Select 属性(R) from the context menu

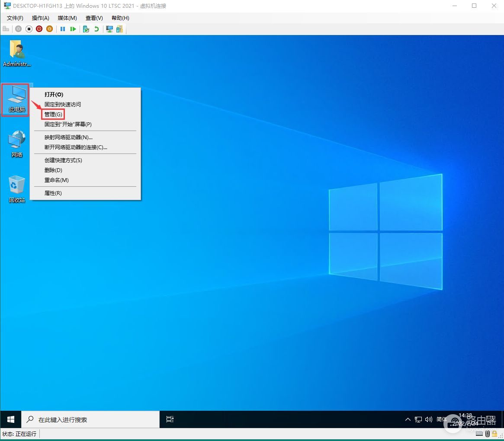[53, 193]
